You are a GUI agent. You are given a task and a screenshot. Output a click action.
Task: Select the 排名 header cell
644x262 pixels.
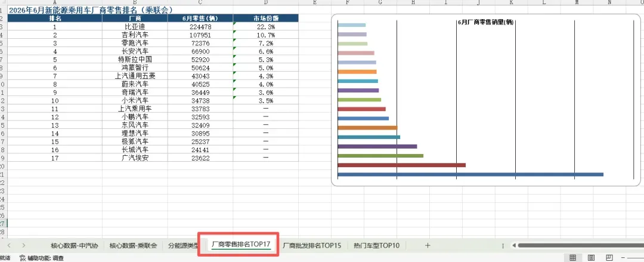(55, 18)
